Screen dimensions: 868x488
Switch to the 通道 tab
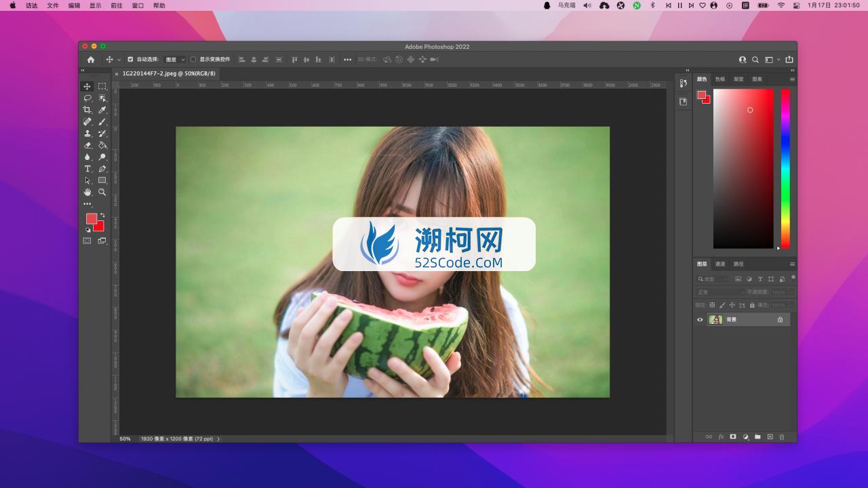[x=720, y=264]
